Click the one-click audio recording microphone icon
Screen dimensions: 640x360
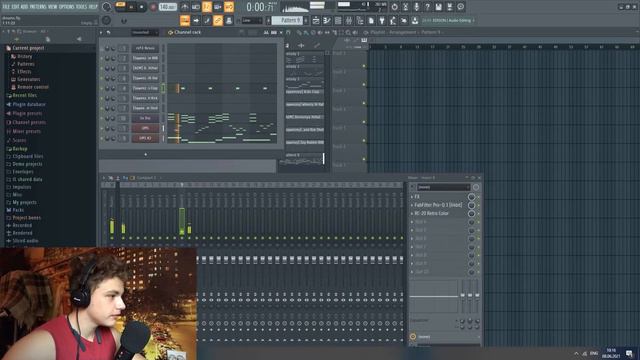[416, 7]
